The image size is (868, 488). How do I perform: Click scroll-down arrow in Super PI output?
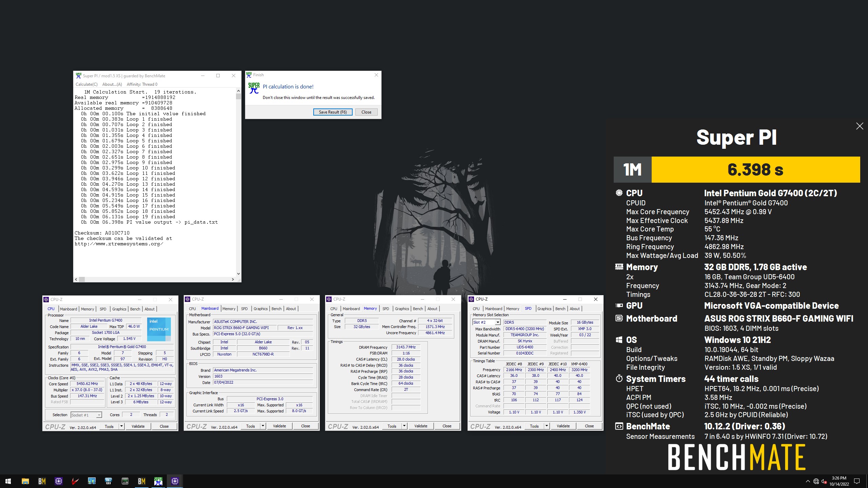pyautogui.click(x=238, y=274)
